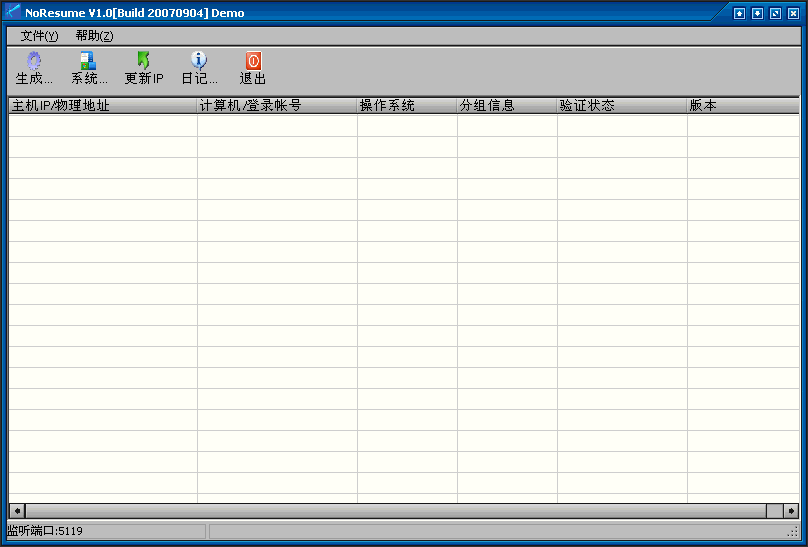
Task: Click the first title bar button left of minimize
Action: 739,13
